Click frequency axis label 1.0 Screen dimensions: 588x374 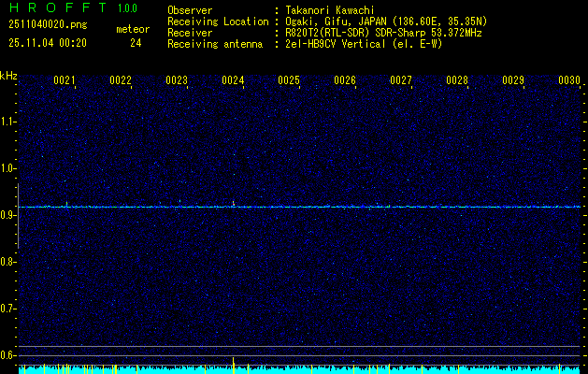click(x=7, y=168)
